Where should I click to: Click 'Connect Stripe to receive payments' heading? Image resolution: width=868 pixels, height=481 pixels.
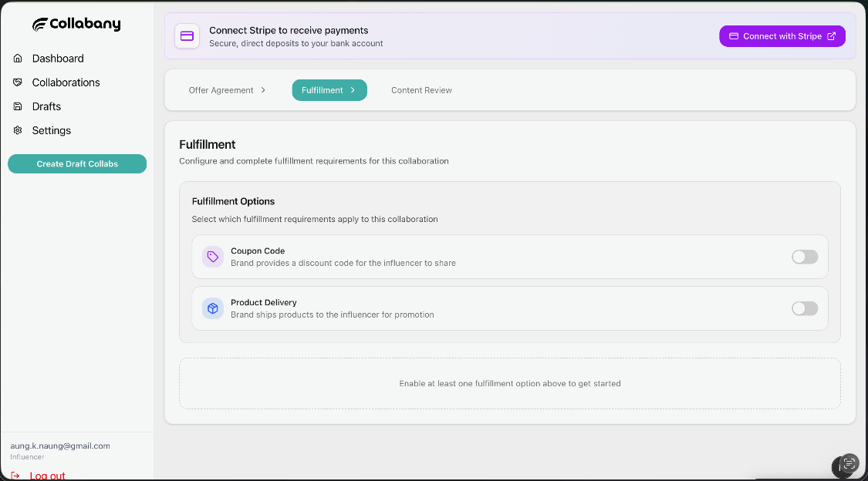coord(289,30)
